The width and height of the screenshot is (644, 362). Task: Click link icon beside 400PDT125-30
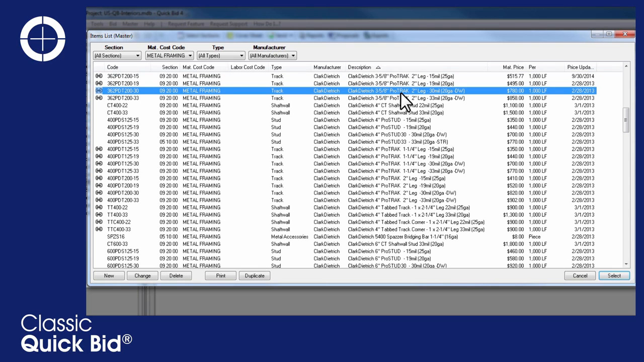tap(99, 164)
